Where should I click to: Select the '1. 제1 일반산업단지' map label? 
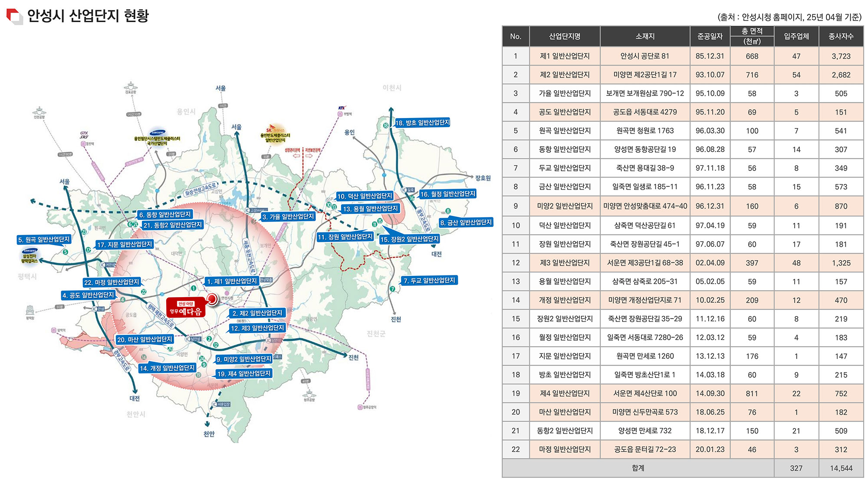(232, 281)
